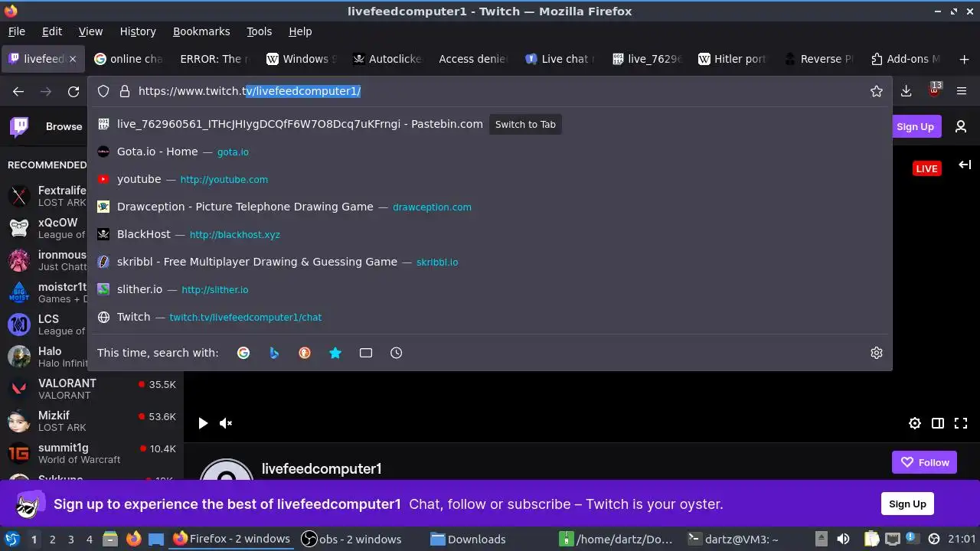Viewport: 980px width, 551px height.
Task: Go to the Twitch home logo
Action: pyautogui.click(x=19, y=126)
